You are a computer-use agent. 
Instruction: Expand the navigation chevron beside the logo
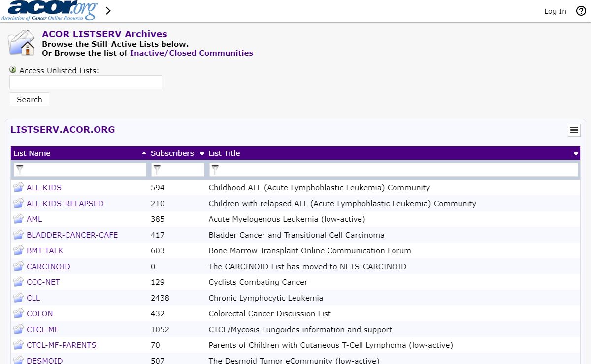click(x=108, y=11)
